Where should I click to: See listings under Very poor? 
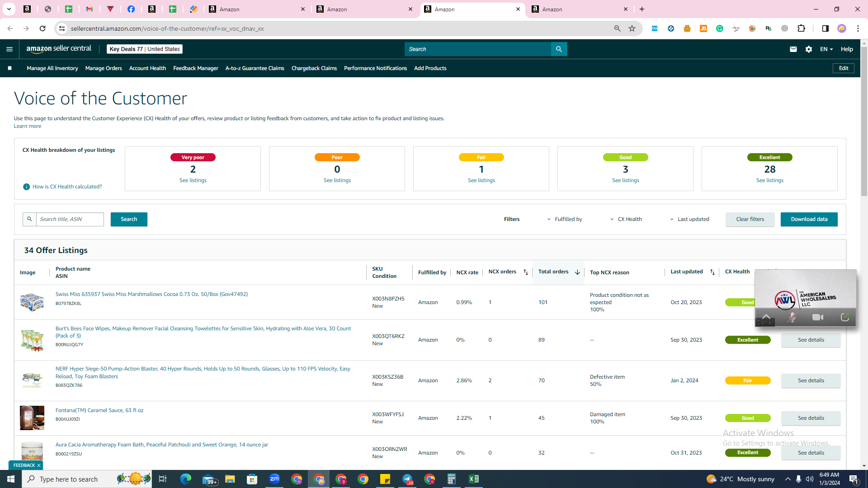pyautogui.click(x=193, y=180)
